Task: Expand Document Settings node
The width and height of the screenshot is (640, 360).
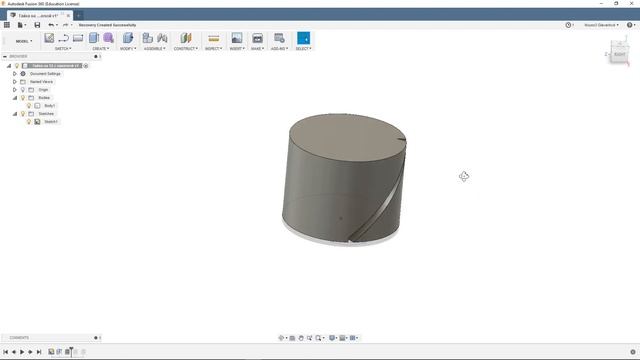Action: [15, 74]
